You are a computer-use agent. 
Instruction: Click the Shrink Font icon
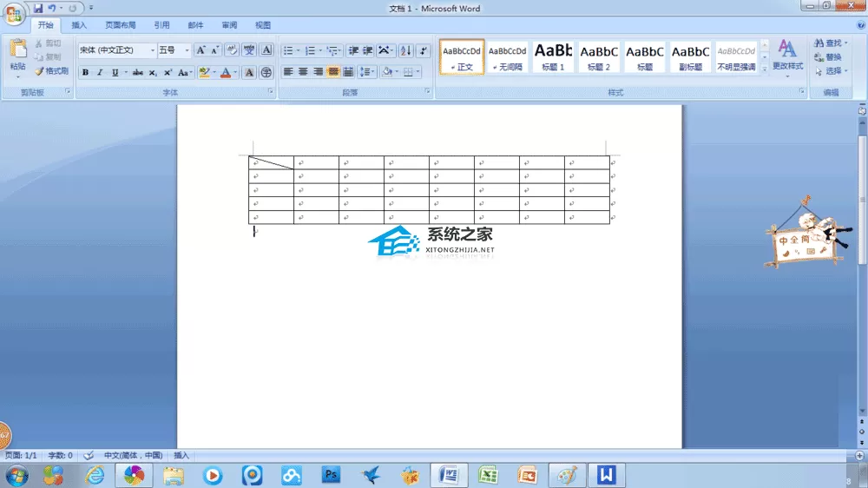(x=214, y=50)
